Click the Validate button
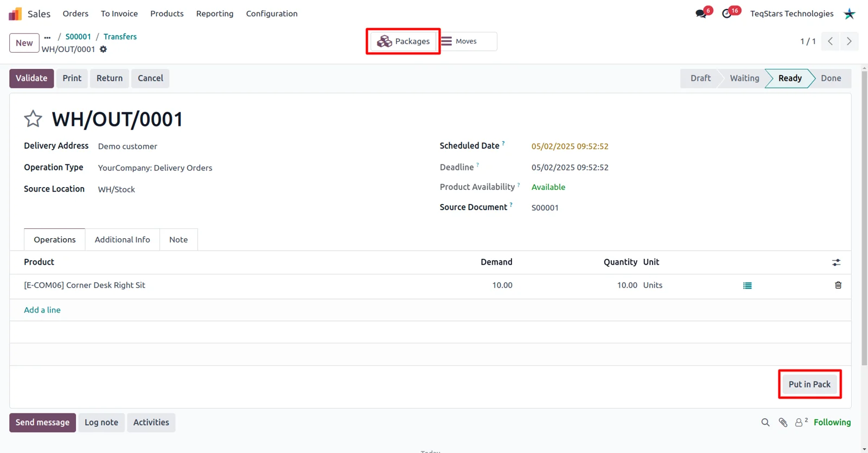The image size is (868, 453). coord(31,78)
